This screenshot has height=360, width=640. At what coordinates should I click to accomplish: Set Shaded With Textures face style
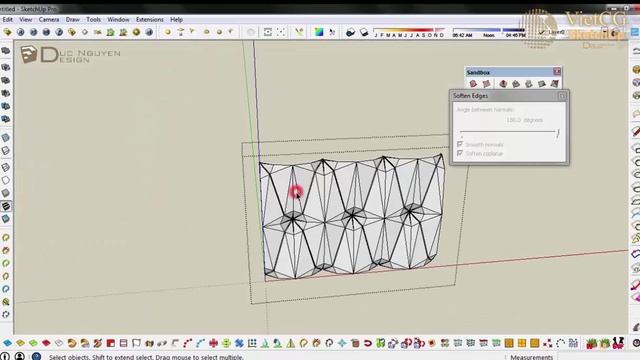tap(5, 206)
